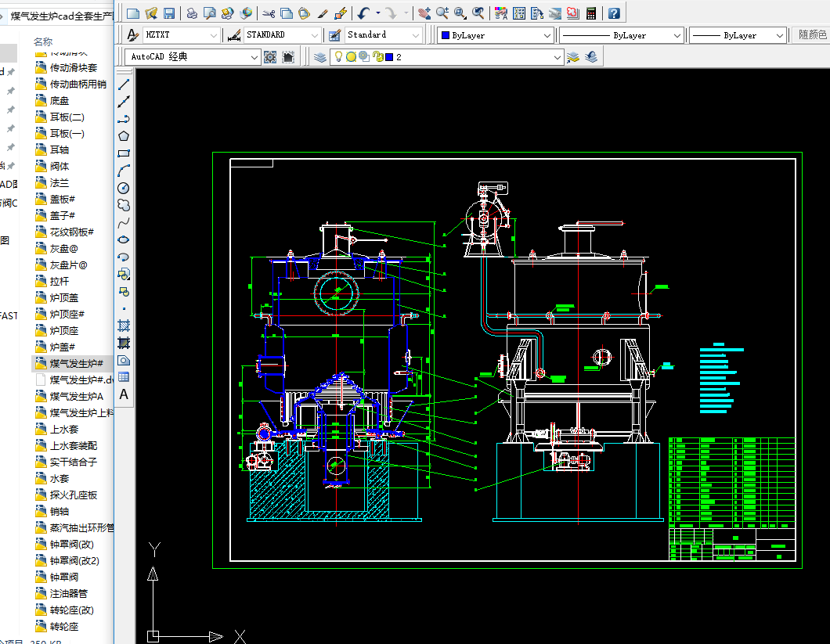Image resolution: width=830 pixels, height=644 pixels.
Task: Open Text Style manager icon
Action: pyautogui.click(x=132, y=35)
